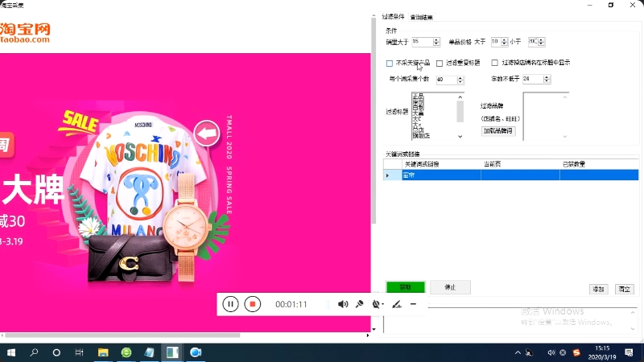
Task: Adjust price 大于 spinner arrows
Action: pyautogui.click(x=505, y=42)
